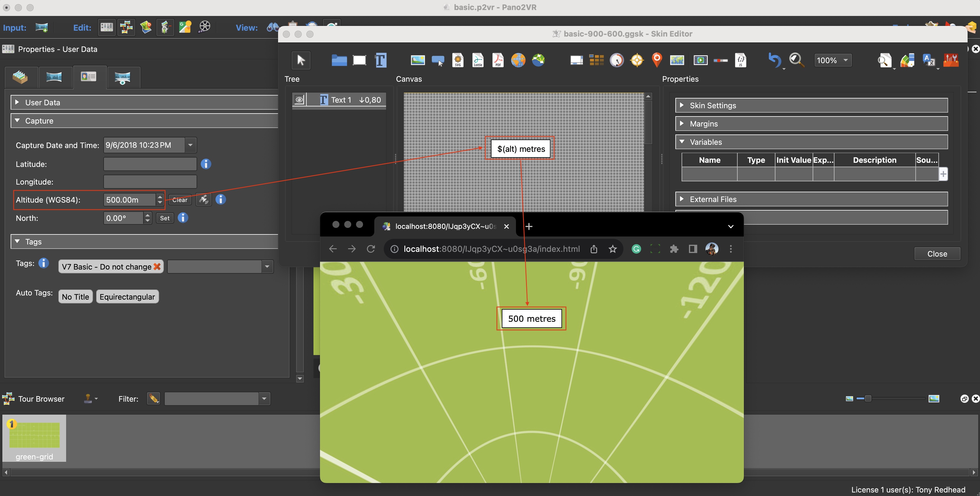The image size is (980, 496).
Task: Select the localhost browser tab
Action: [445, 226]
